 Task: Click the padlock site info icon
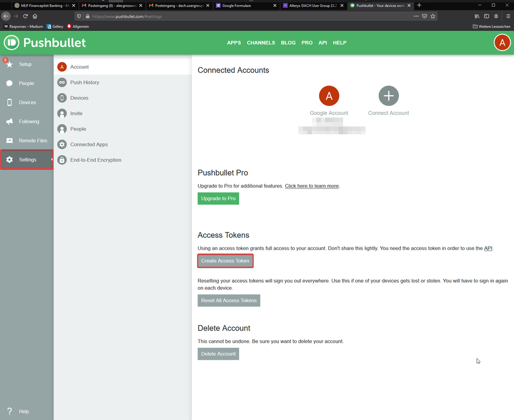point(87,16)
